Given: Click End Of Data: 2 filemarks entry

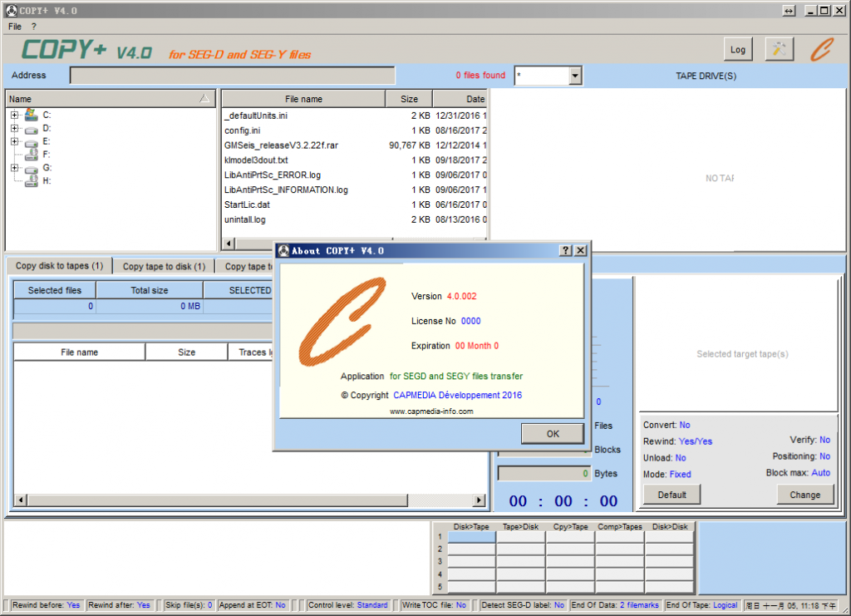Looking at the screenshot, I should tap(615, 605).
